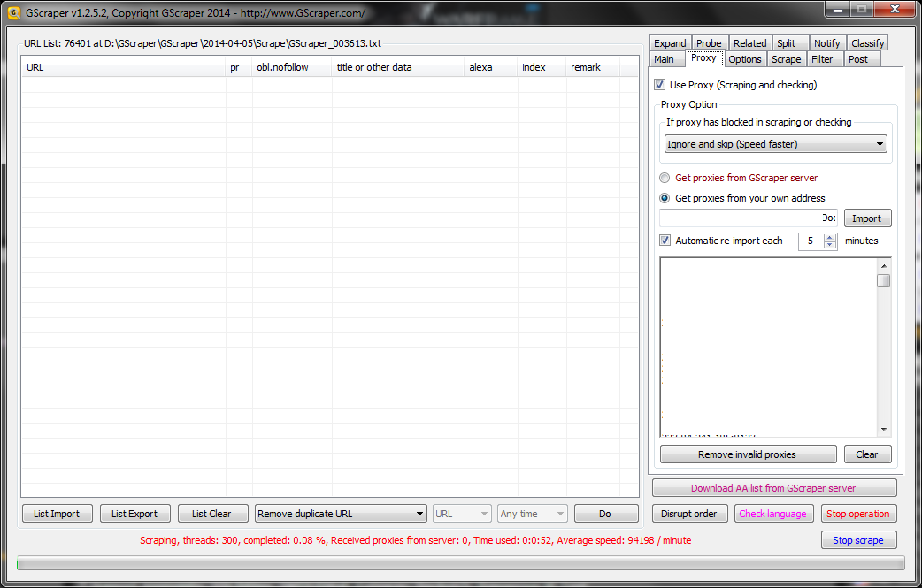Switch to the Options tab
Viewport: 922px width, 588px height.
[x=745, y=58]
